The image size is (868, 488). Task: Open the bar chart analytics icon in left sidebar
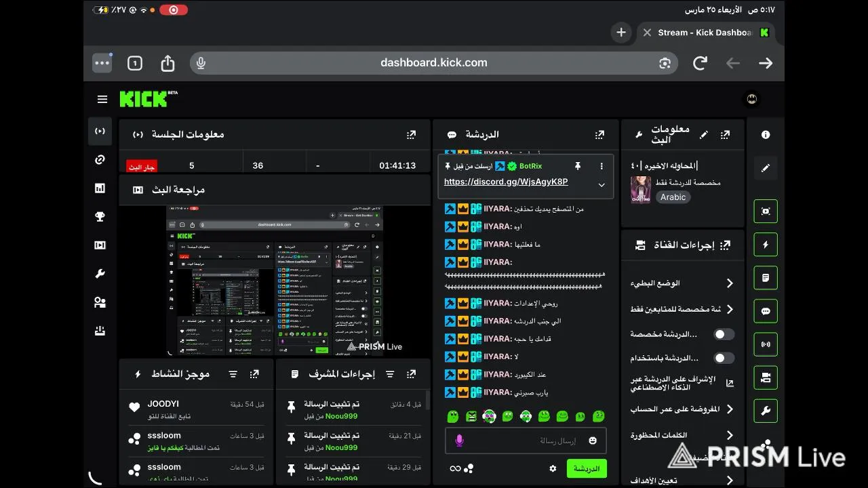pyautogui.click(x=100, y=188)
